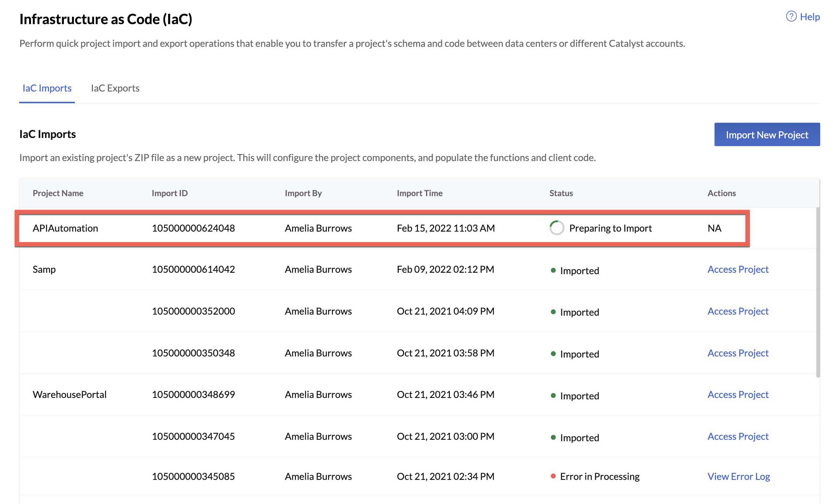The width and height of the screenshot is (833, 504).
Task: Click the Import ID 105000000624048 text
Action: (193, 228)
